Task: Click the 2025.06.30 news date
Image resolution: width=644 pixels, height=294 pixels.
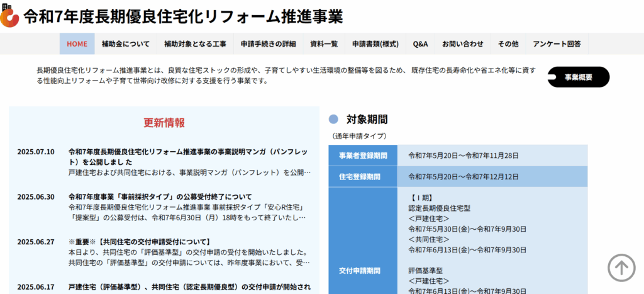Action: (x=36, y=196)
